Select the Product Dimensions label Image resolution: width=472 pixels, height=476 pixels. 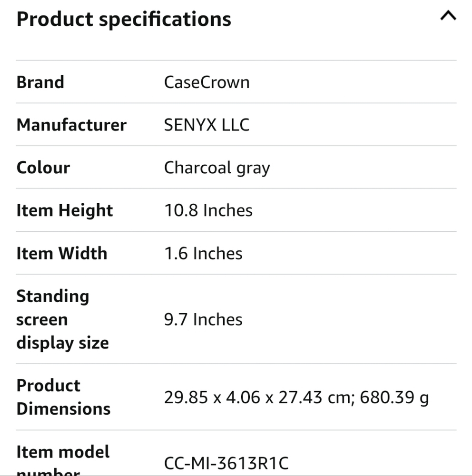63,397
